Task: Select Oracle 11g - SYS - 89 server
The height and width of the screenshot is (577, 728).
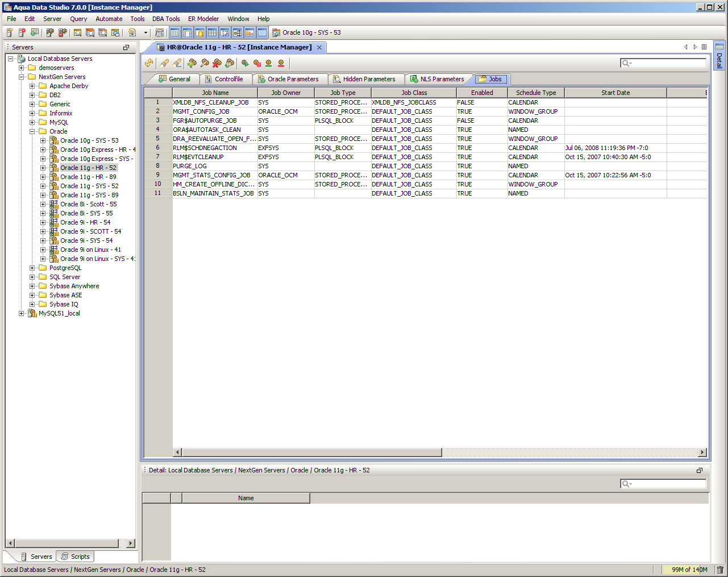Action: tap(89, 195)
